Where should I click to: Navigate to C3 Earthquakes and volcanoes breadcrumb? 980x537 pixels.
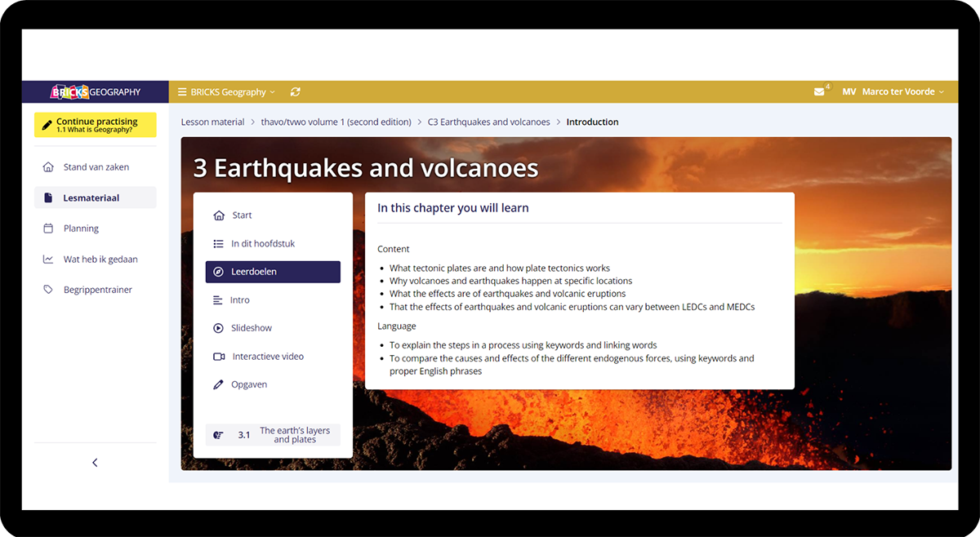coord(488,122)
